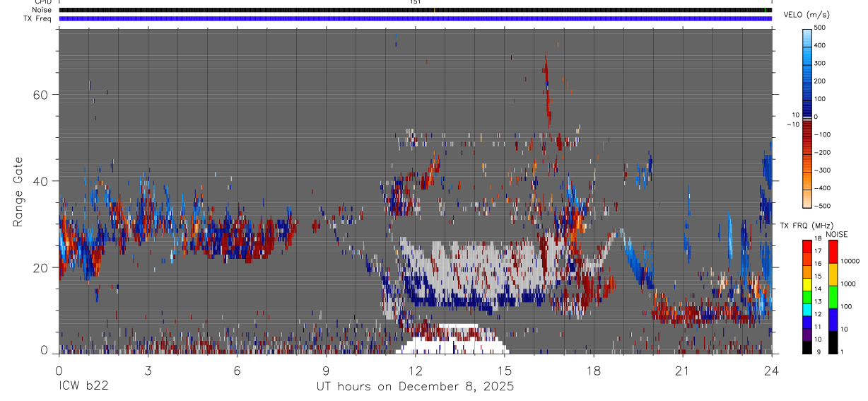The image size is (868, 401).
Task: Click the 18 label on TX FRQ legend
Action: tap(817, 238)
